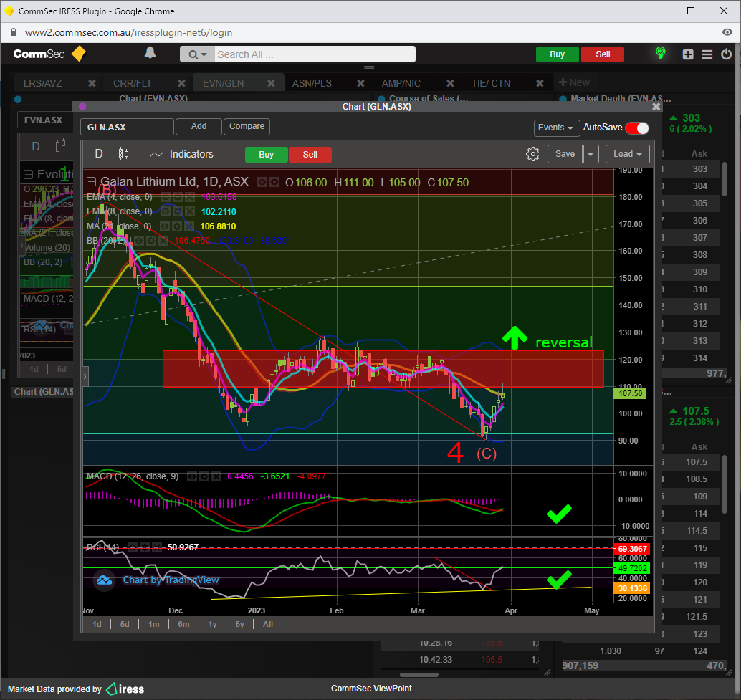741x700 pixels.
Task: Click the Compare button
Action: 247,127
